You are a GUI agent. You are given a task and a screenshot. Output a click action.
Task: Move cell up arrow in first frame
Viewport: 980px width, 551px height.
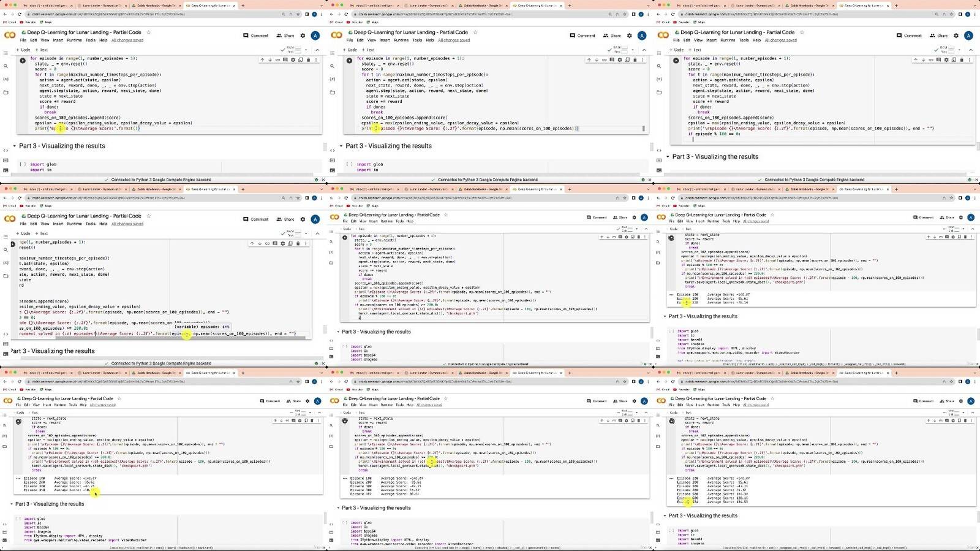click(262, 60)
